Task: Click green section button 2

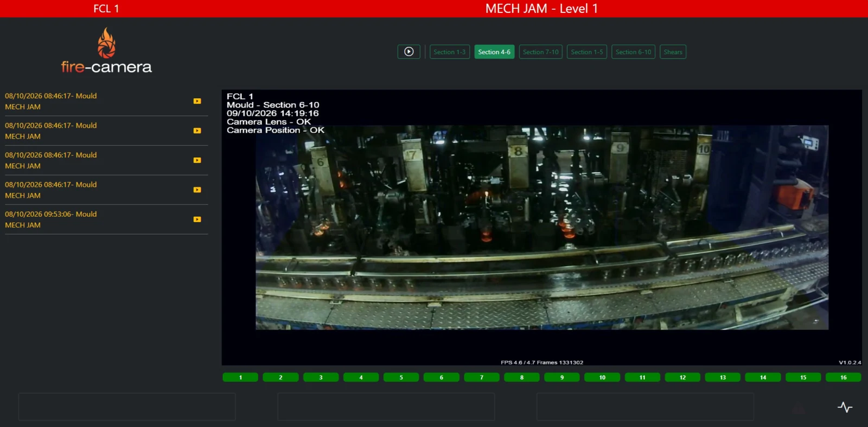Action: (x=280, y=377)
